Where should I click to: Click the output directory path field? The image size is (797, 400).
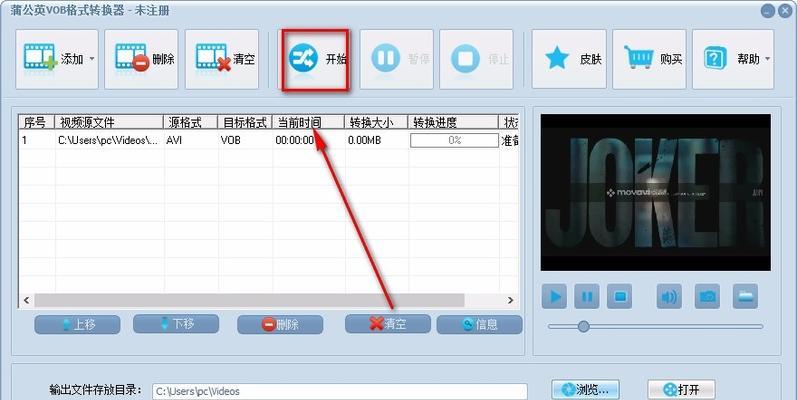340,391
